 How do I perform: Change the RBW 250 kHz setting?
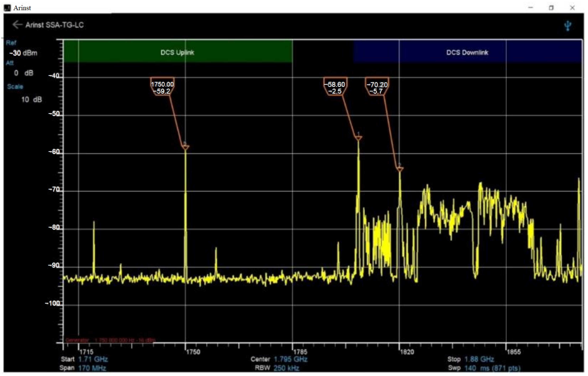[x=286, y=368]
